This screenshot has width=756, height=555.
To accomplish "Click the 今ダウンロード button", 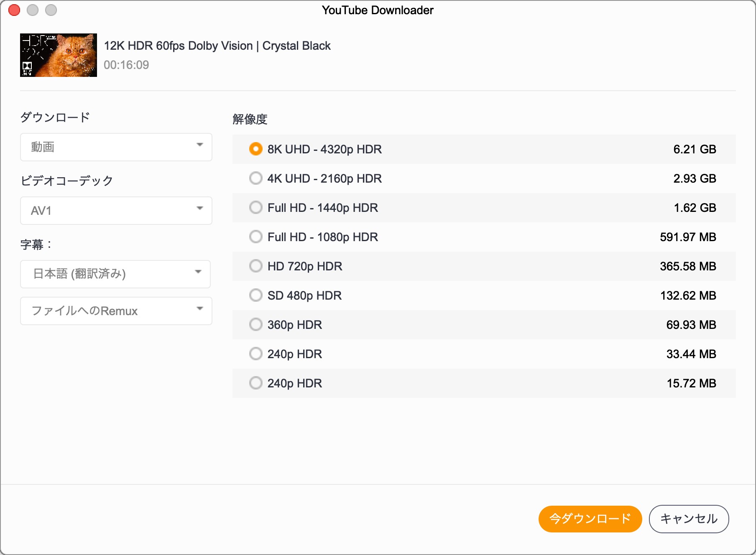I will pyautogui.click(x=590, y=519).
